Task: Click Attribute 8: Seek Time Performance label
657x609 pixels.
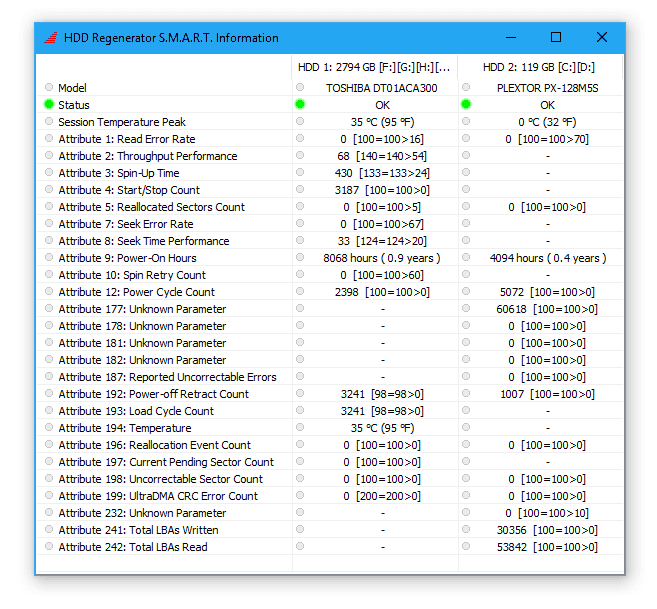Action: tap(144, 241)
